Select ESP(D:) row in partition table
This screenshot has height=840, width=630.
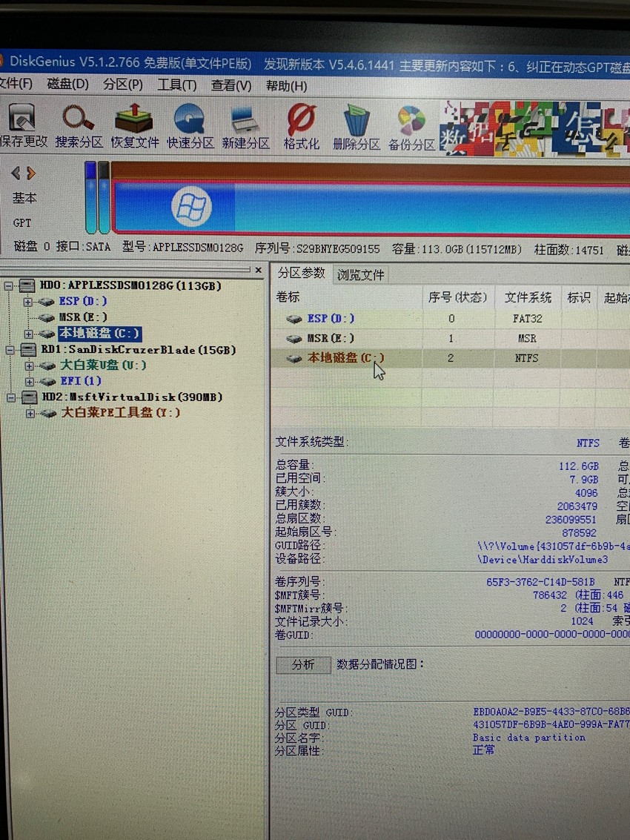tap(450, 320)
